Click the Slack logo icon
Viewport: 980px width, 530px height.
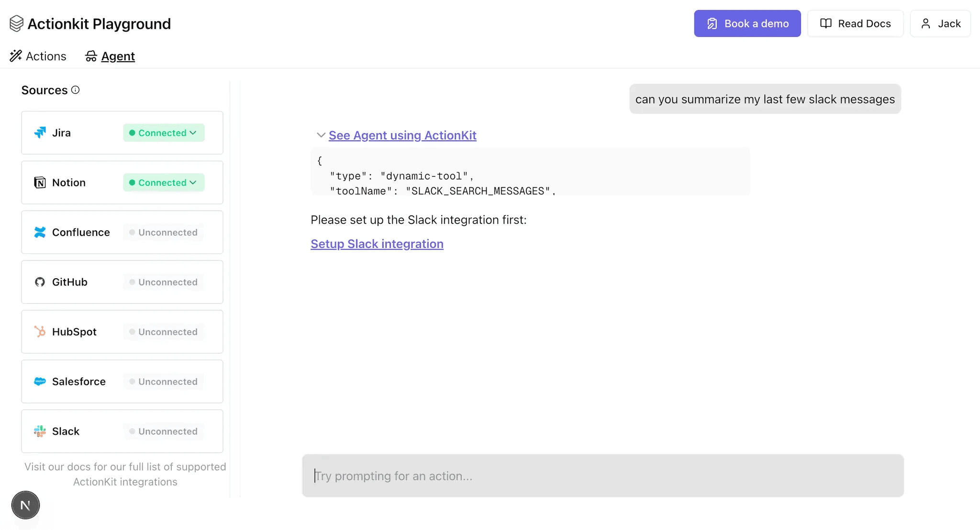click(40, 431)
